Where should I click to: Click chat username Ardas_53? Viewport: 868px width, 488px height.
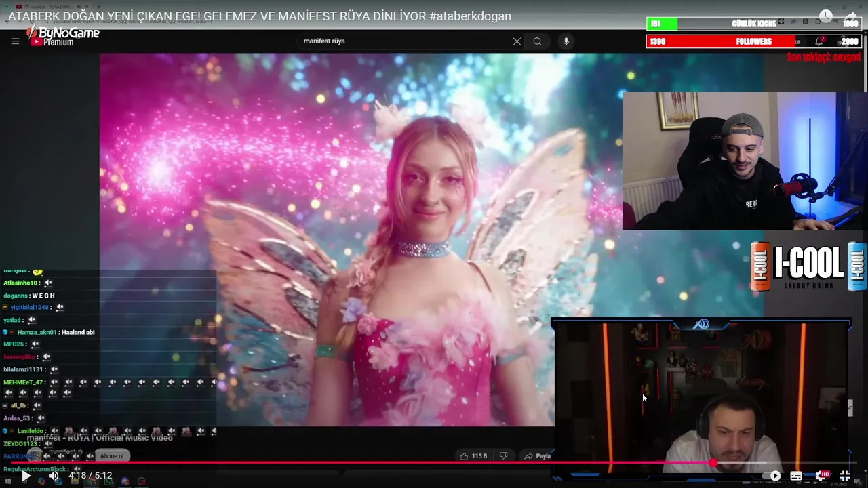[16, 418]
